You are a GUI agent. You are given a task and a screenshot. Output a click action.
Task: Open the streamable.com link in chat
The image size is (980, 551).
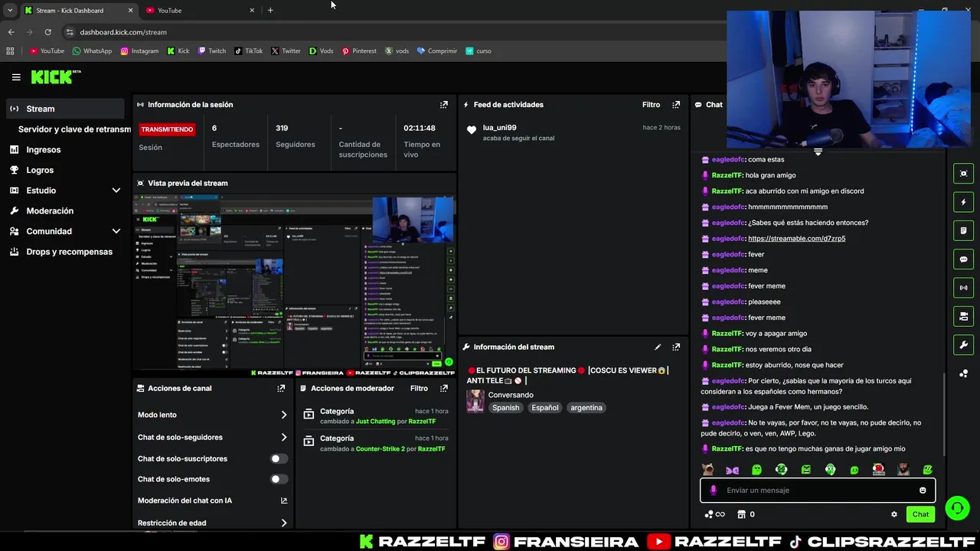[x=796, y=239]
